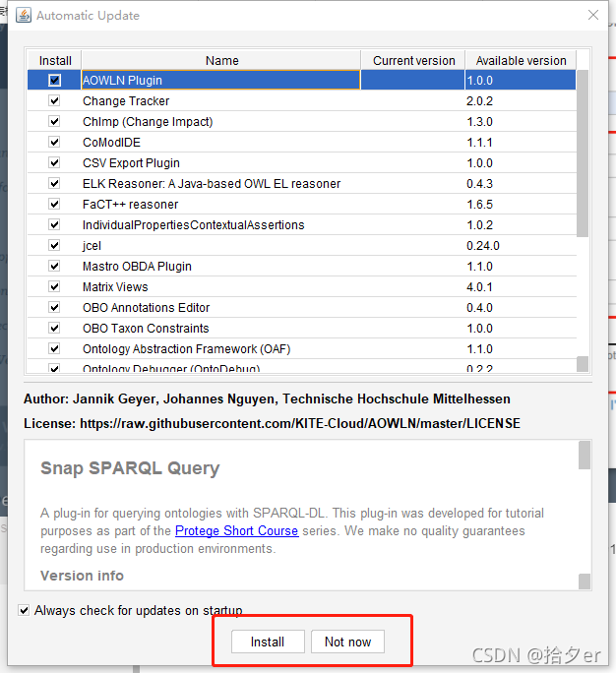616x673 pixels.
Task: Toggle Mastro OBDA Plugin install checkbox
Action: [x=54, y=266]
